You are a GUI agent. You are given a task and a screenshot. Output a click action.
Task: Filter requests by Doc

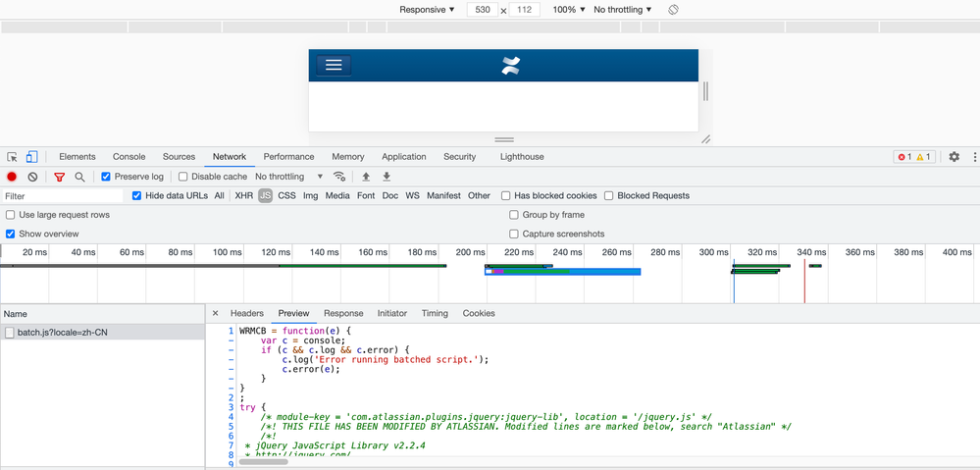point(390,195)
